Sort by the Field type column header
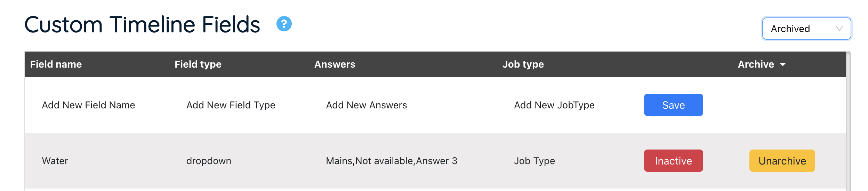The height and width of the screenshot is (191, 868). (198, 64)
